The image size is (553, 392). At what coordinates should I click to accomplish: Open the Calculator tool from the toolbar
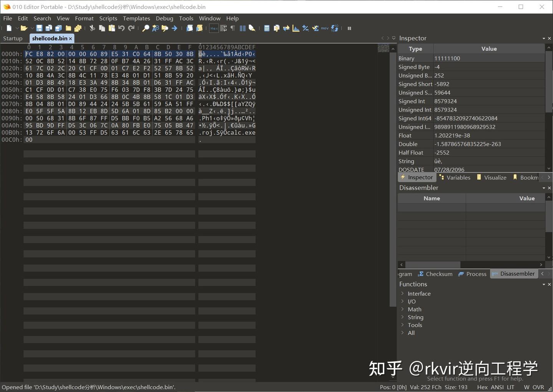(267, 28)
